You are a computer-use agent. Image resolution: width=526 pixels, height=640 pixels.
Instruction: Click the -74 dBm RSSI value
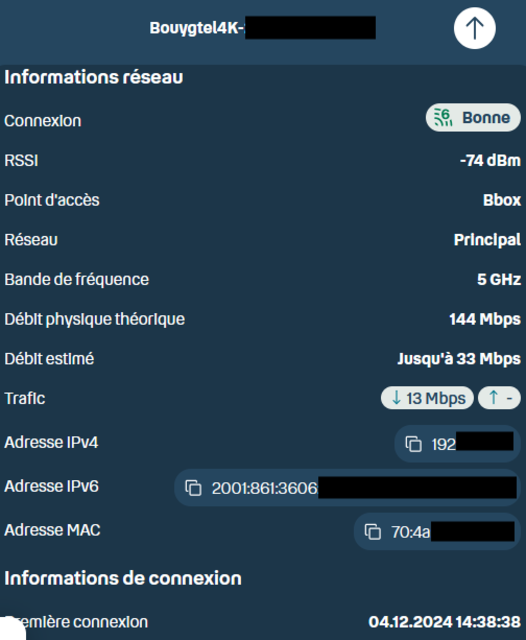pos(490,160)
